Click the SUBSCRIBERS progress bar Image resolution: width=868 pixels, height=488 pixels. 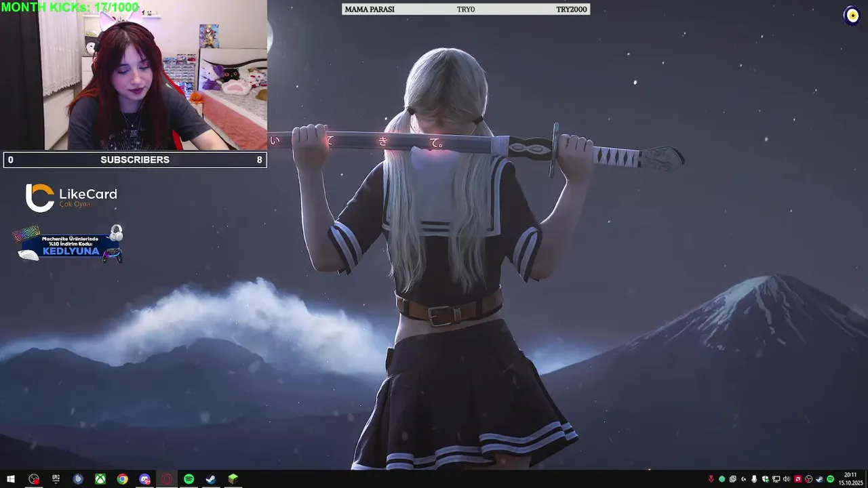135,160
